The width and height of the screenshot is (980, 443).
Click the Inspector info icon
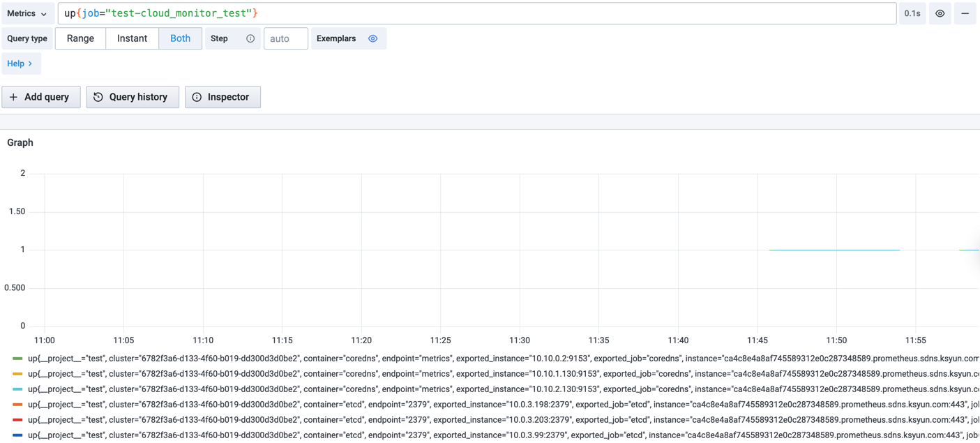[x=197, y=97]
